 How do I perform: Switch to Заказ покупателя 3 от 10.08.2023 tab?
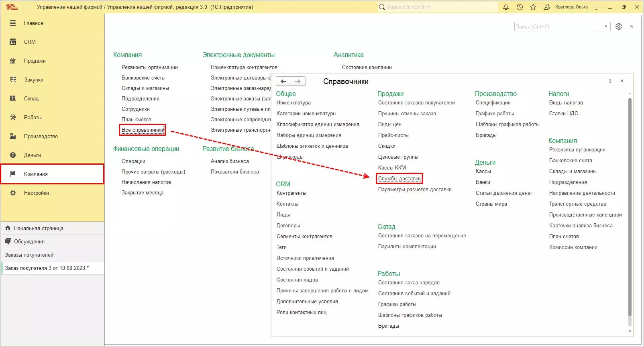pyautogui.click(x=53, y=268)
